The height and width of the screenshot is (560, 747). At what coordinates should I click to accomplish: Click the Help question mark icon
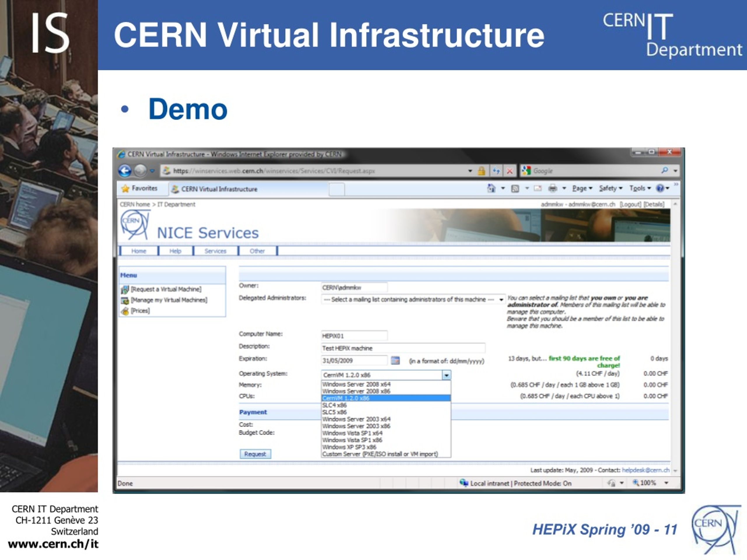[x=660, y=188]
